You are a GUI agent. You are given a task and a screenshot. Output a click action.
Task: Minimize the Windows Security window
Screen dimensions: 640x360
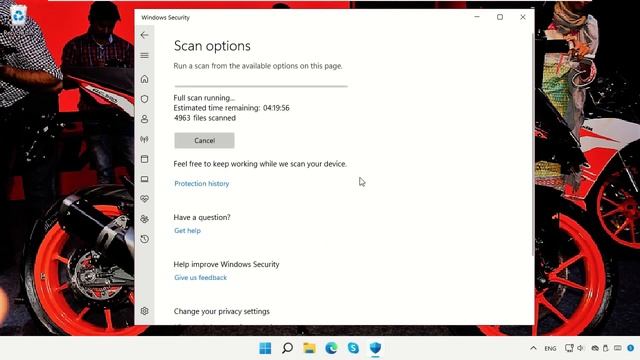477,17
